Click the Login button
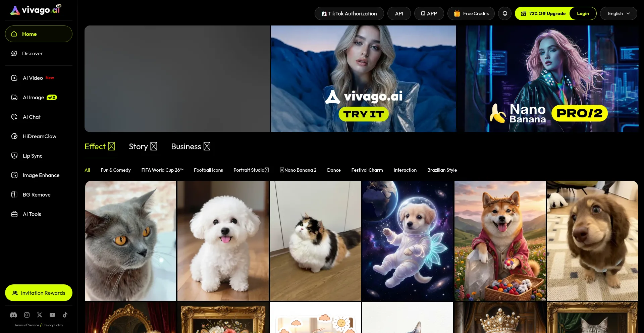The image size is (644, 333). click(583, 13)
